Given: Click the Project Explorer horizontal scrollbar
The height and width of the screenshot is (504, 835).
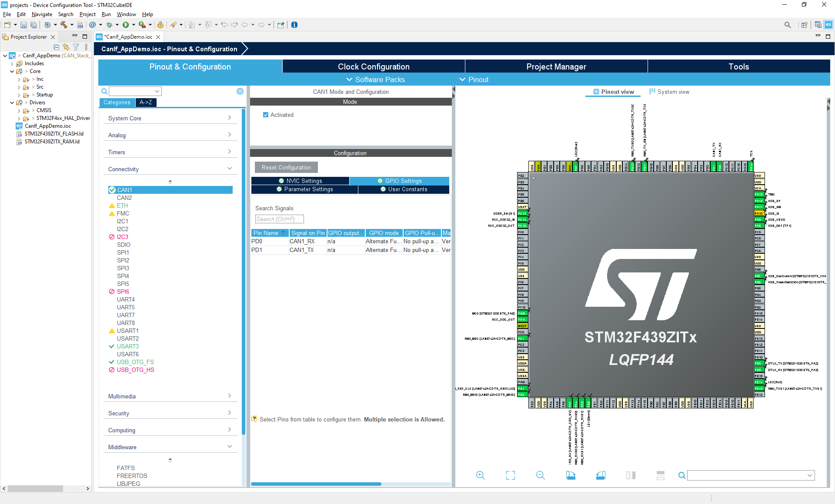Looking at the screenshot, I should (36, 488).
